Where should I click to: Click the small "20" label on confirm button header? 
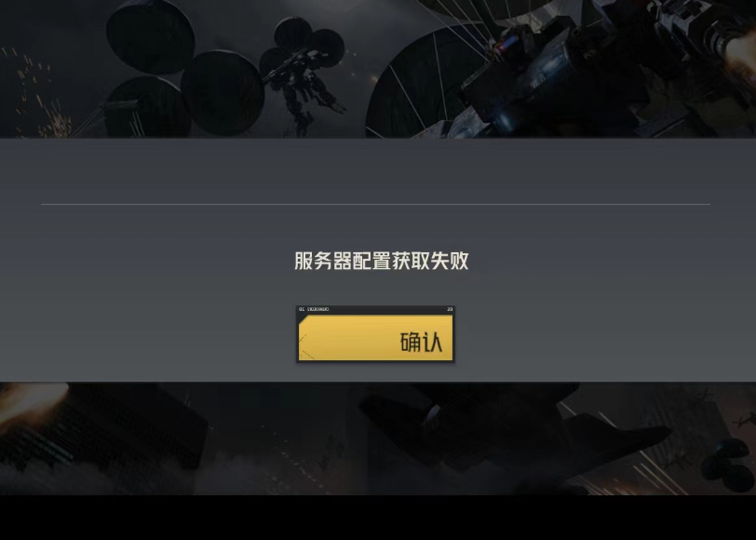pos(450,309)
